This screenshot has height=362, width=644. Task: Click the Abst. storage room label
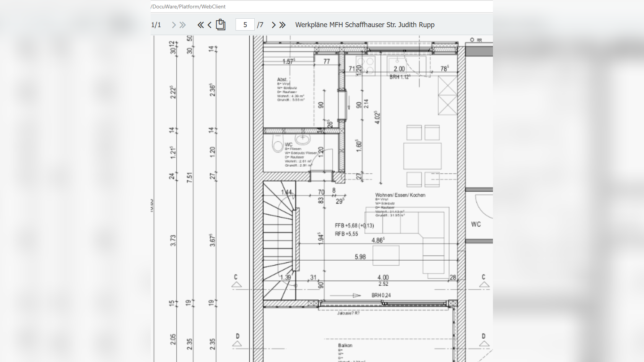tap(282, 80)
